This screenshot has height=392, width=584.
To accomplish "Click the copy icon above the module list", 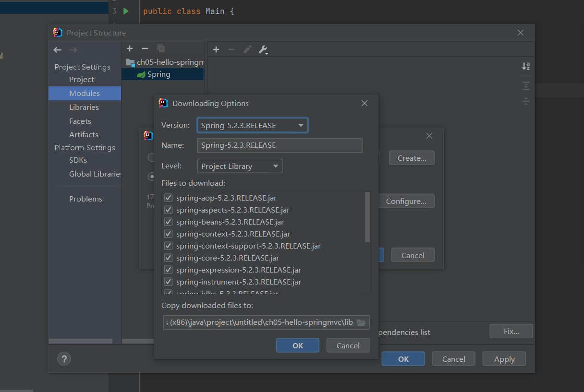I will pos(161,48).
